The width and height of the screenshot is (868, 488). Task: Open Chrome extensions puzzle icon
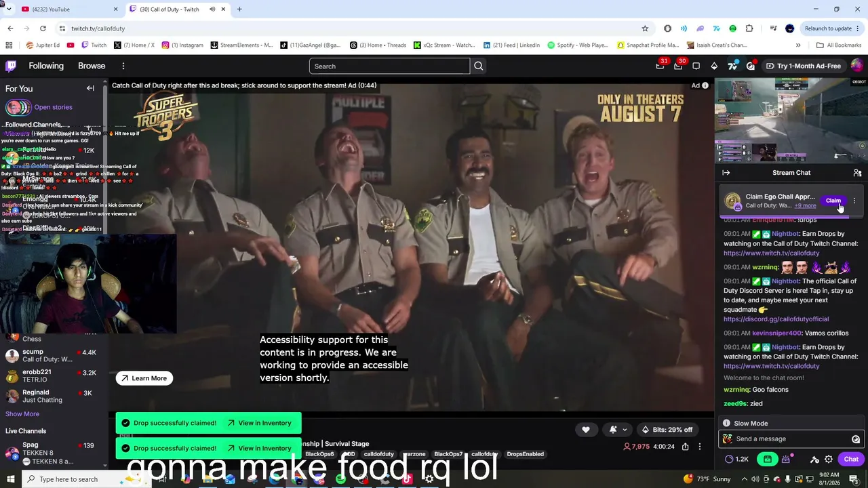pyautogui.click(x=749, y=28)
